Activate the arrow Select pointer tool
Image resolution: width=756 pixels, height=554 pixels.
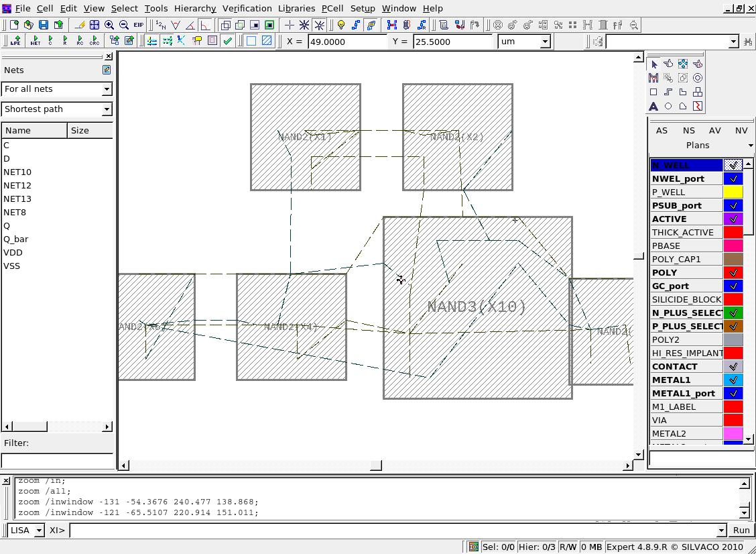pyautogui.click(x=654, y=64)
